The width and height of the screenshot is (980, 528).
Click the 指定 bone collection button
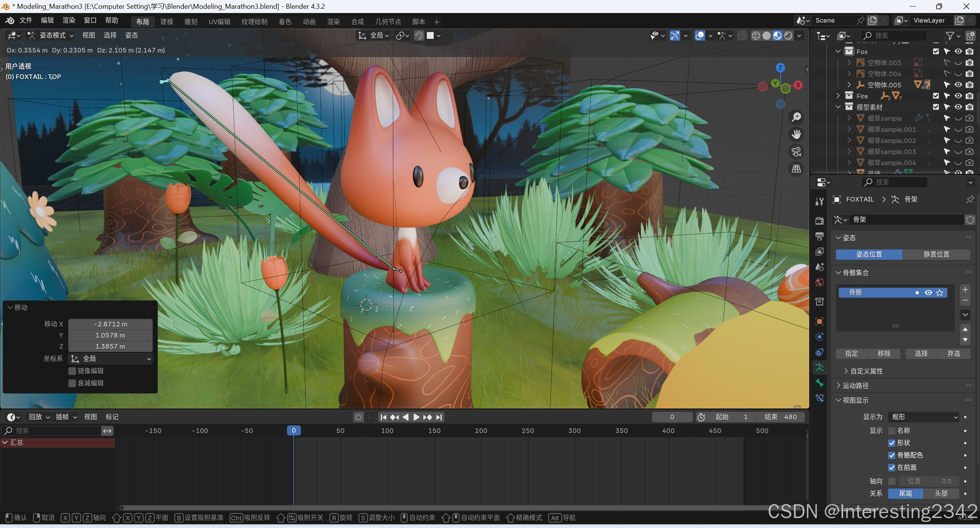point(851,353)
